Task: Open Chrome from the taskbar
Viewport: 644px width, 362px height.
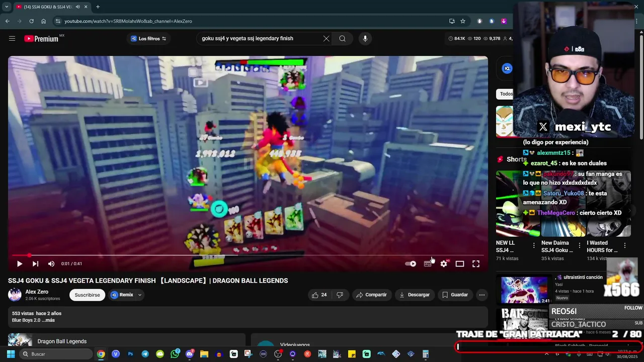Action: (101, 354)
